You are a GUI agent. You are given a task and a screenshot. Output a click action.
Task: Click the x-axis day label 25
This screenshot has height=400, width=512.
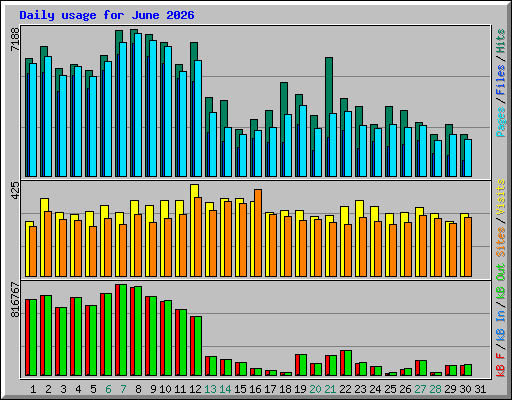(x=390, y=389)
